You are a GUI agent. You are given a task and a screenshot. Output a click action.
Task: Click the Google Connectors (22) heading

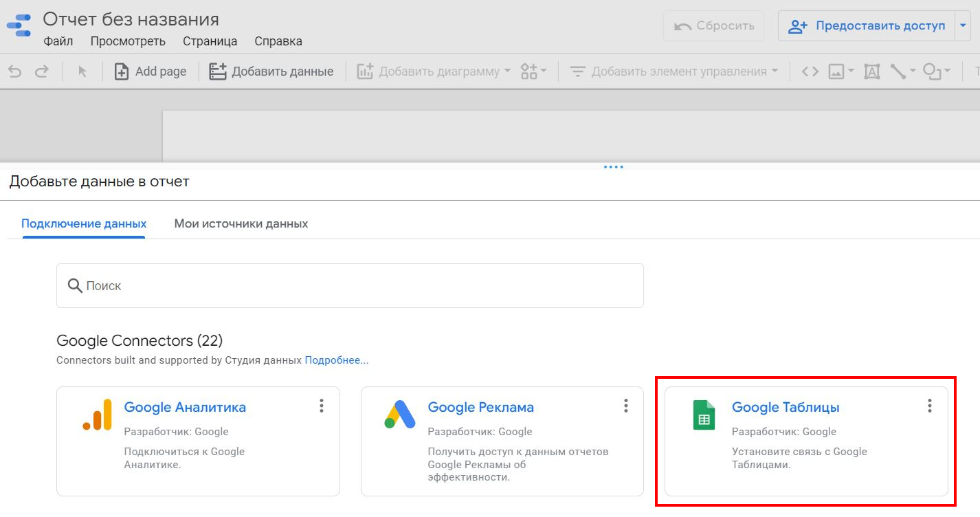[140, 341]
